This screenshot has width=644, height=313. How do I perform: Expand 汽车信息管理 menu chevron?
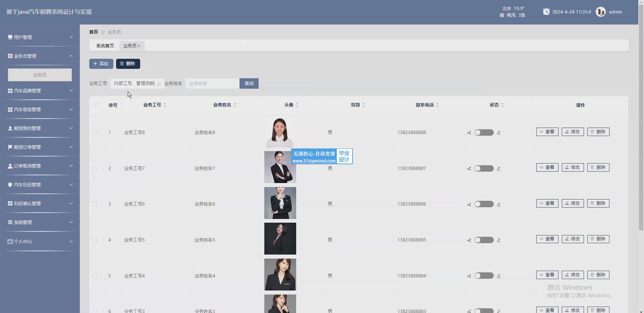(71, 109)
